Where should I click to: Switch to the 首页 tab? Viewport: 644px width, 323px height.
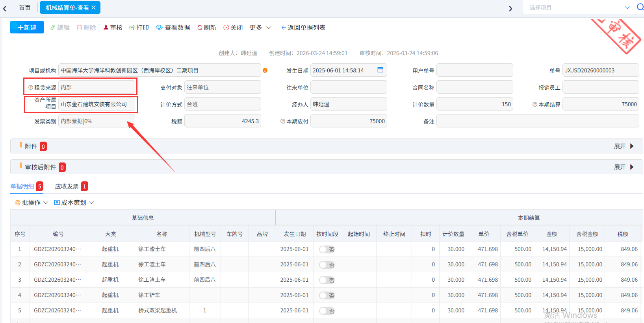coord(25,7)
